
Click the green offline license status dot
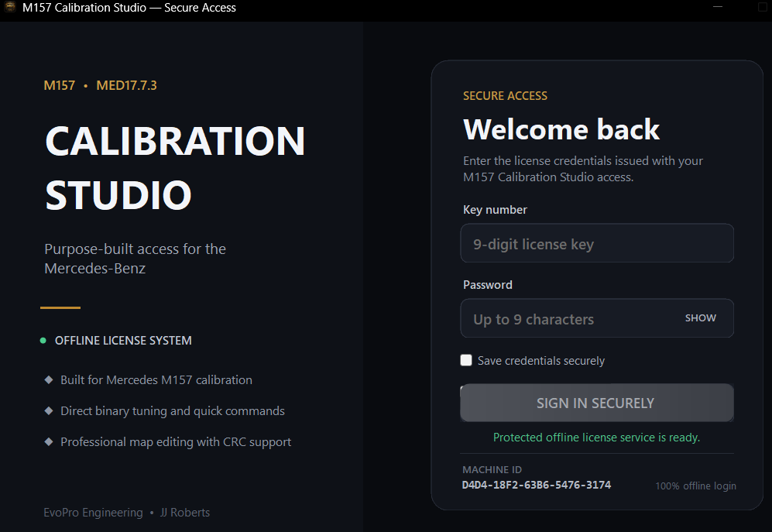coord(43,341)
